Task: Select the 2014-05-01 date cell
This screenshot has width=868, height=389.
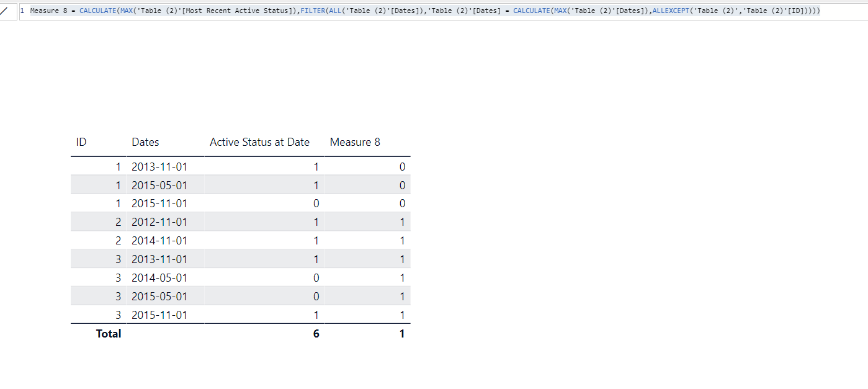Action: [159, 278]
